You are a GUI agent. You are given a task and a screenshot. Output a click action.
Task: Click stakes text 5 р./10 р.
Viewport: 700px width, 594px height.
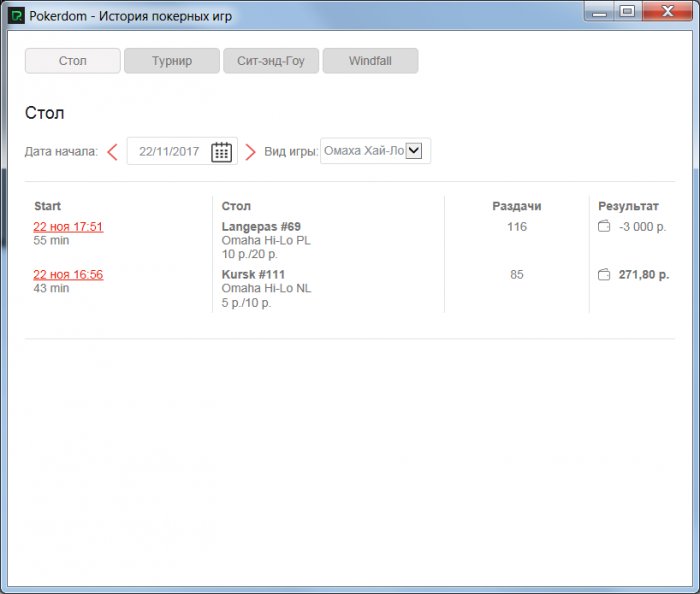tap(246, 303)
